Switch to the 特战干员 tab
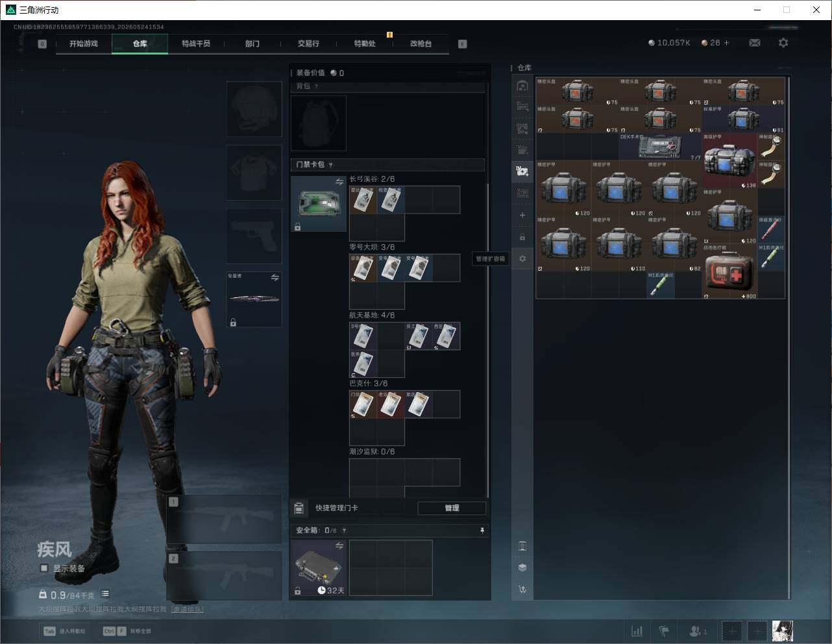This screenshot has height=644, width=832. point(196,43)
